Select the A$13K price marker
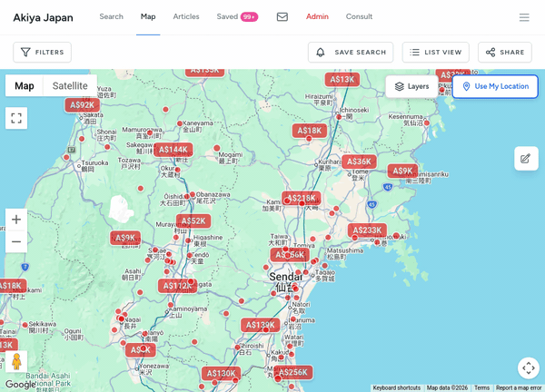This screenshot has height=392, width=545. pos(342,80)
